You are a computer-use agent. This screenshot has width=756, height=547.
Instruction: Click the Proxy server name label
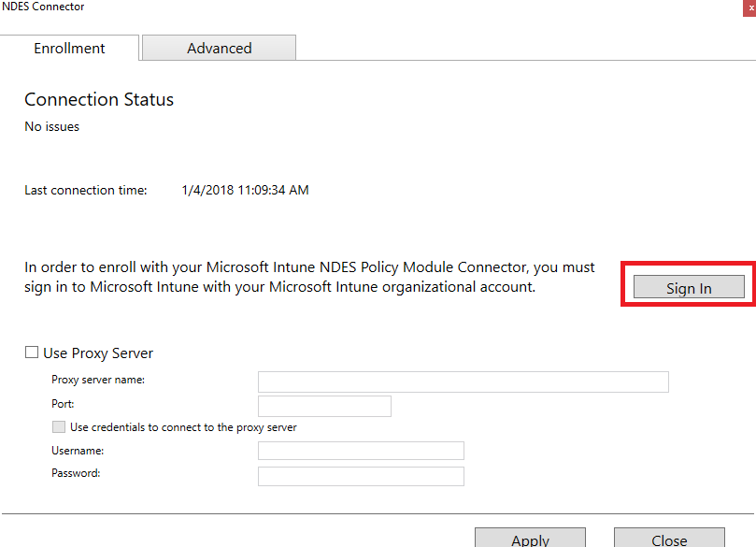click(x=98, y=381)
